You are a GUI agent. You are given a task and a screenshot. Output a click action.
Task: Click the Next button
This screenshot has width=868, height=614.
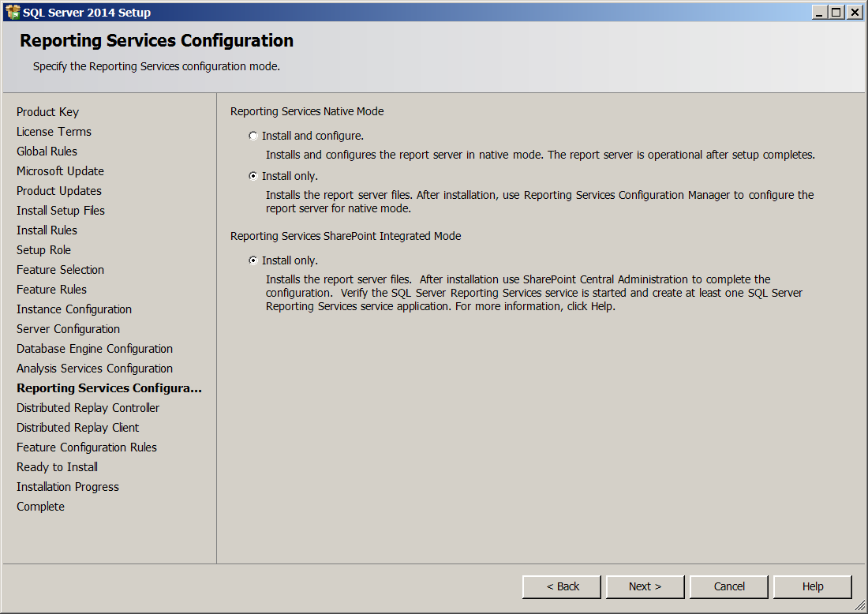pos(645,586)
